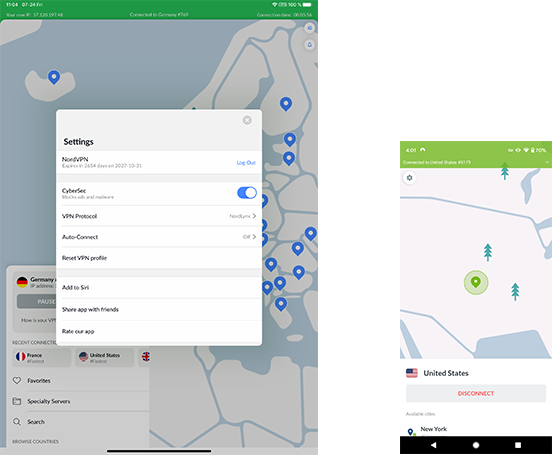Choose Add to Siri
The image size is (552, 455).
pyautogui.click(x=159, y=287)
